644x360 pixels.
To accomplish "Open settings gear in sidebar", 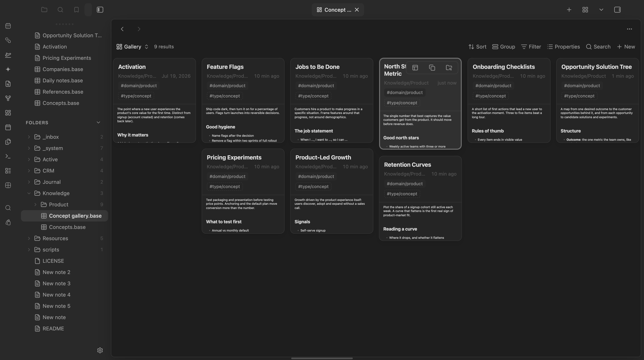I will click(100, 350).
